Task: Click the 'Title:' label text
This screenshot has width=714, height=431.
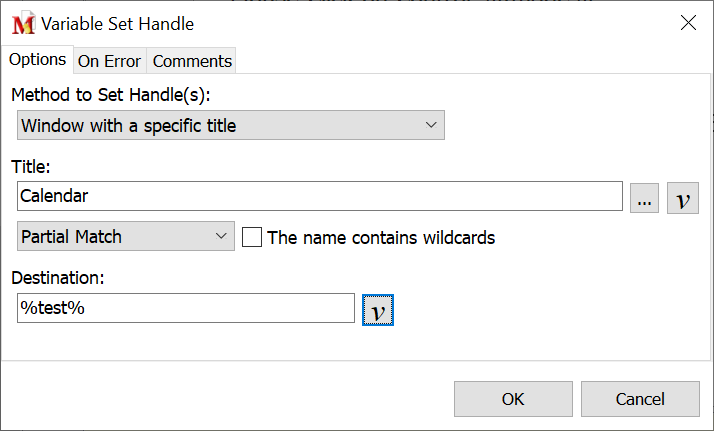Action: coord(31,166)
